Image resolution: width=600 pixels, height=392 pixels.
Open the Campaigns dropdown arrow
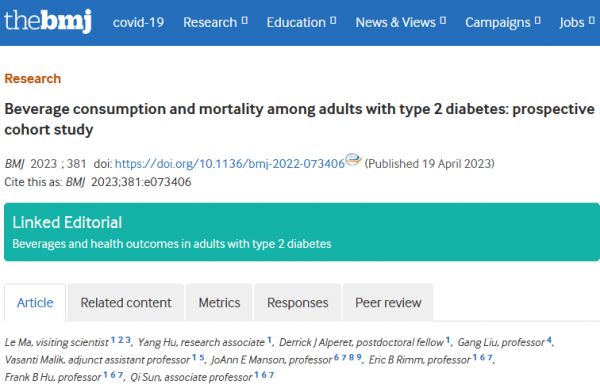click(x=538, y=20)
